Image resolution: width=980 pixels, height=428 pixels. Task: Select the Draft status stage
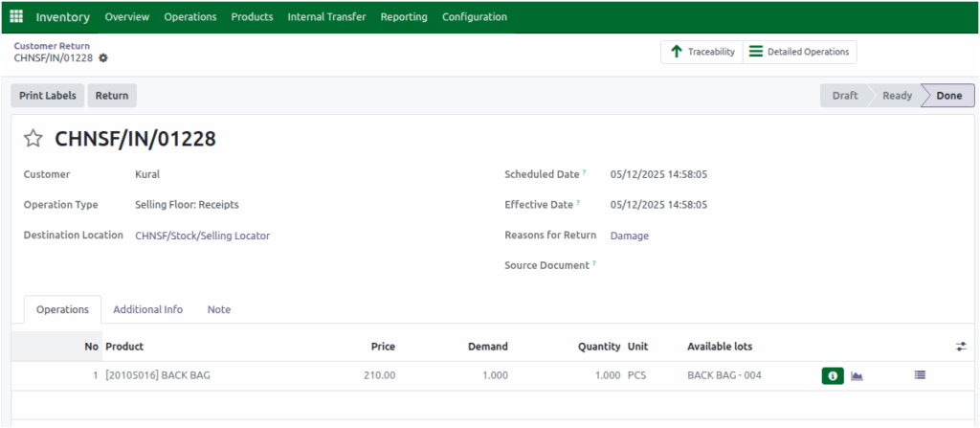pos(844,96)
